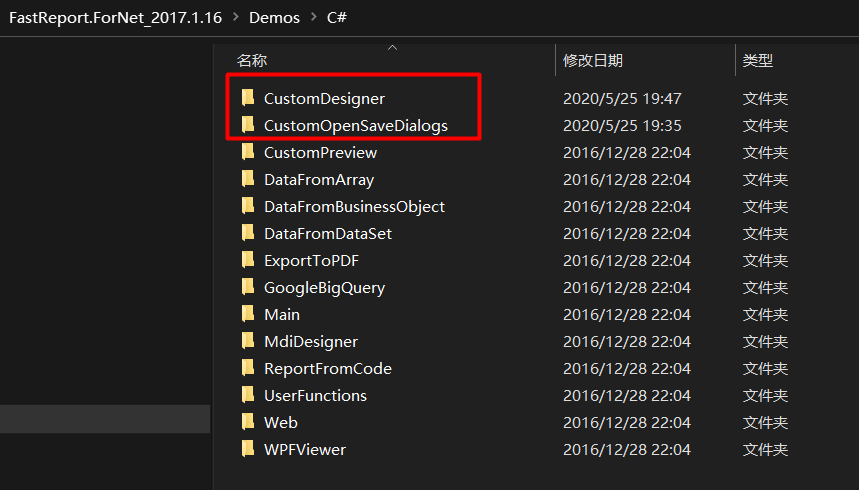Click the ExportToPDF folder icon
This screenshot has width=859, height=490.
(x=248, y=260)
